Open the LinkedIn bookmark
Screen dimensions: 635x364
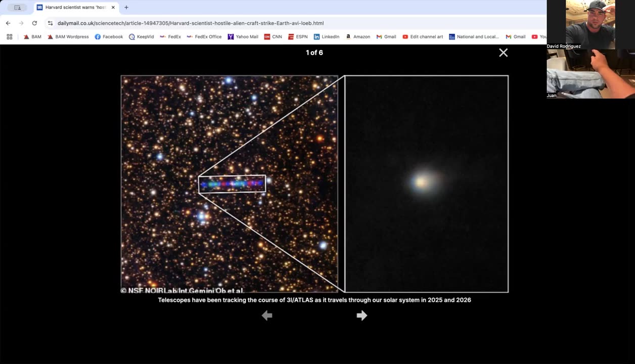tap(327, 37)
